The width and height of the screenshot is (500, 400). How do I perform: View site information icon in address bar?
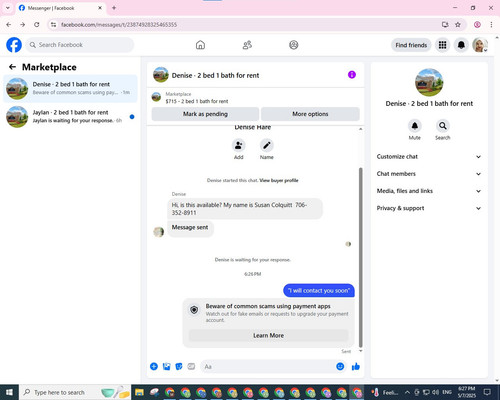53,24
